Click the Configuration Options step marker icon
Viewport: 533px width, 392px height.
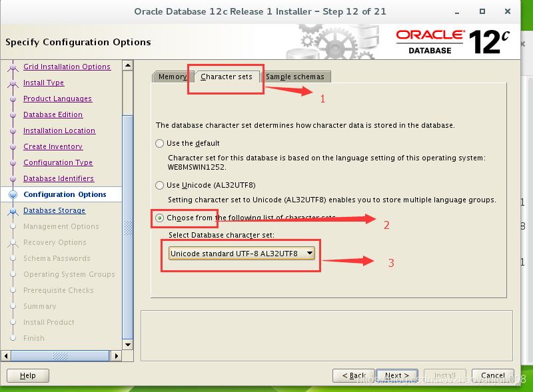pyautogui.click(x=13, y=194)
